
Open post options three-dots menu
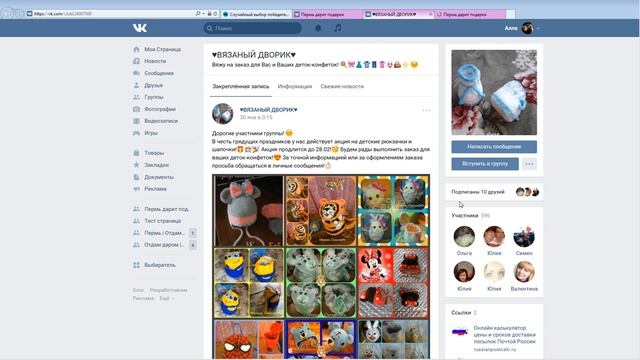[x=426, y=110]
